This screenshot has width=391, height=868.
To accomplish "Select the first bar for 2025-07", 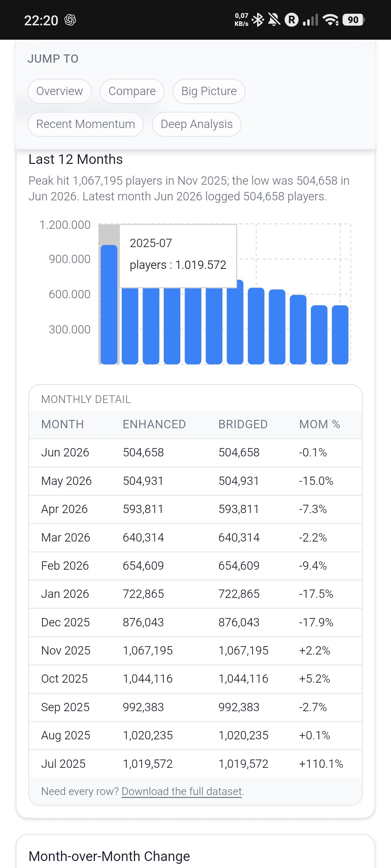I will (x=109, y=305).
